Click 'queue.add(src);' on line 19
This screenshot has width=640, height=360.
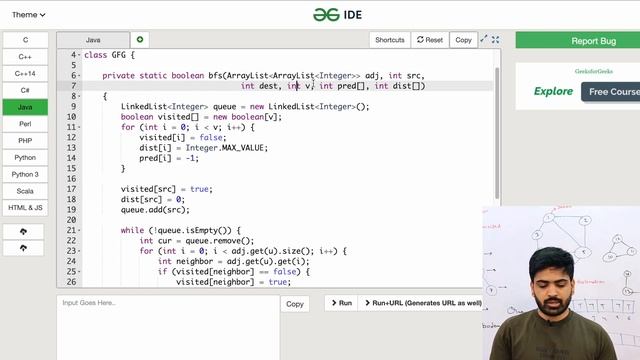[x=155, y=210]
